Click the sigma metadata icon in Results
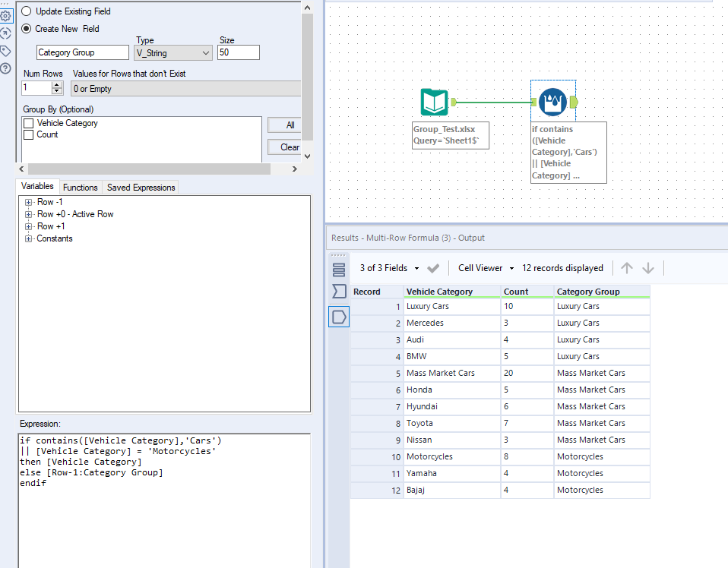This screenshot has width=728, height=568. [339, 292]
